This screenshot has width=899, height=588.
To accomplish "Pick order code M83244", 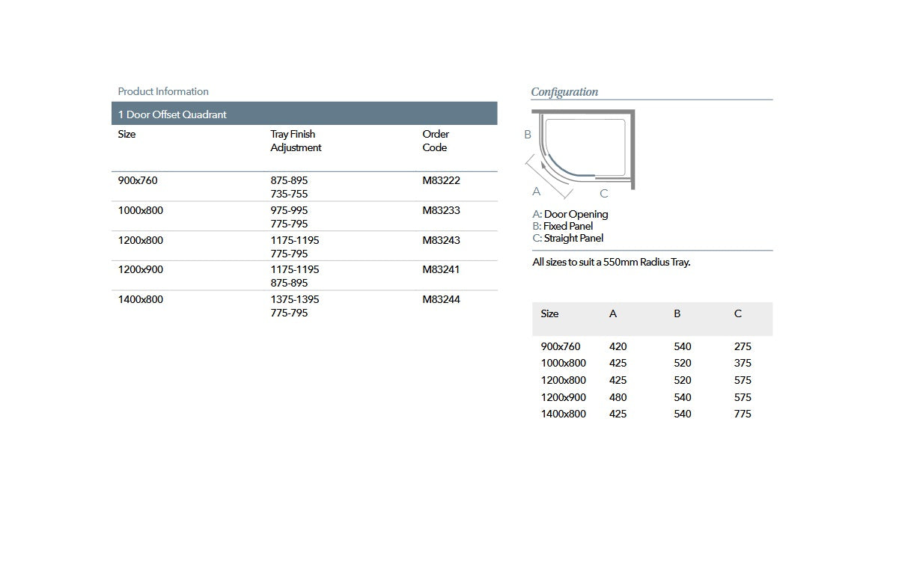I will pos(441,299).
